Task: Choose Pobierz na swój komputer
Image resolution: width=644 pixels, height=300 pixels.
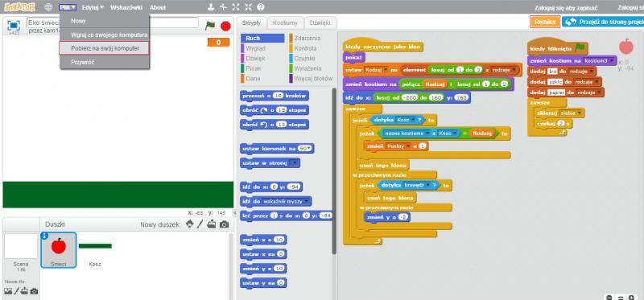Action: 105,48
